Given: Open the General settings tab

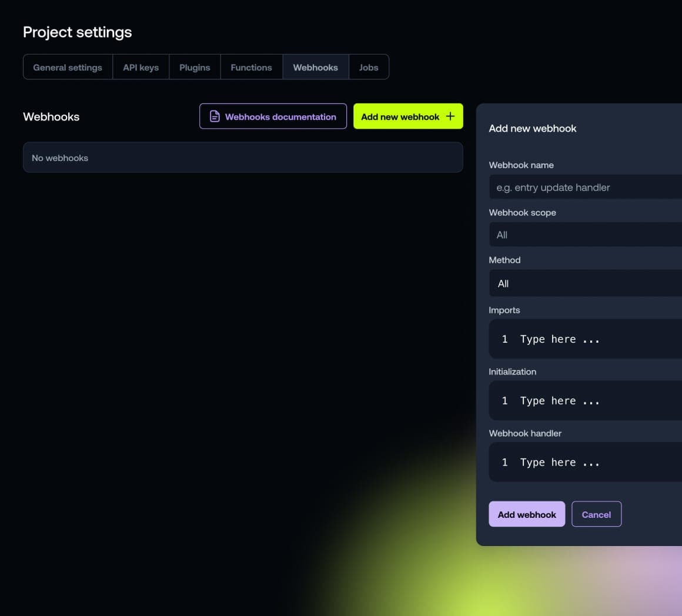Looking at the screenshot, I should coord(67,67).
